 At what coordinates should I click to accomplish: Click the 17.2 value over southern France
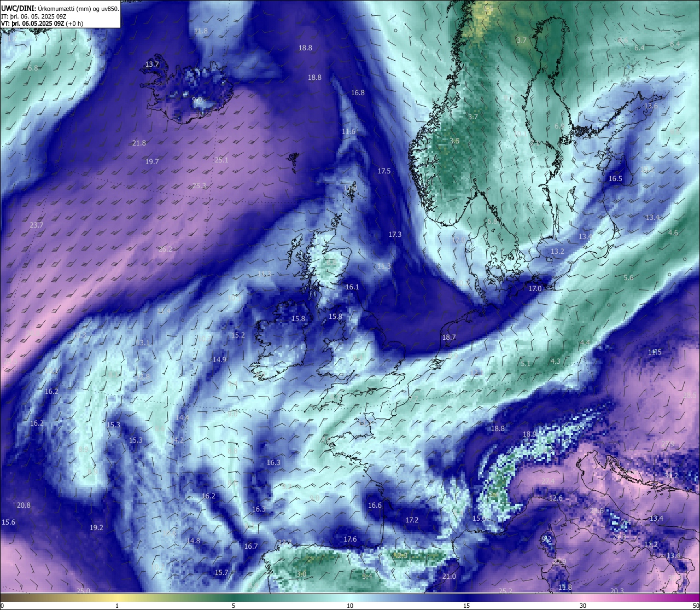pyautogui.click(x=412, y=520)
